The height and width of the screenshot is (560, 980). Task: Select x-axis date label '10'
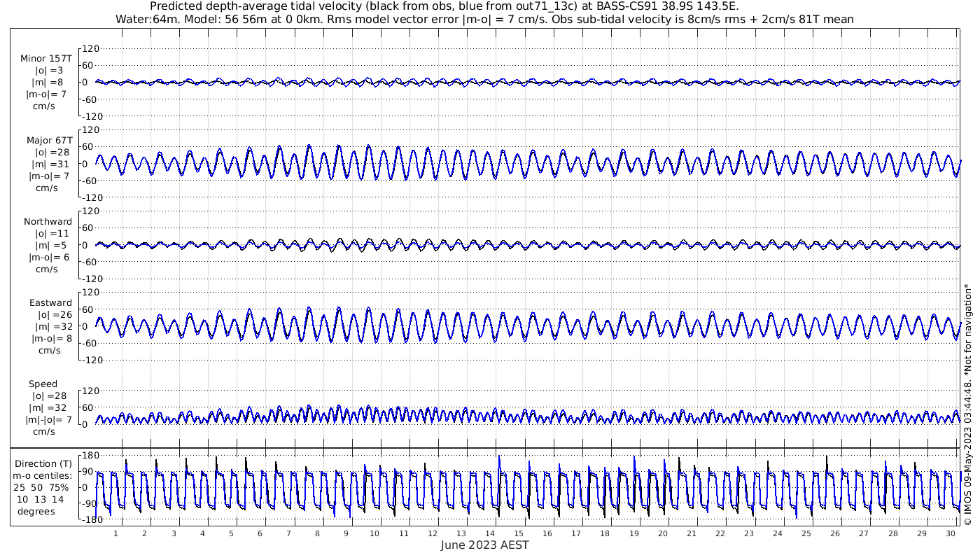pyautogui.click(x=374, y=534)
